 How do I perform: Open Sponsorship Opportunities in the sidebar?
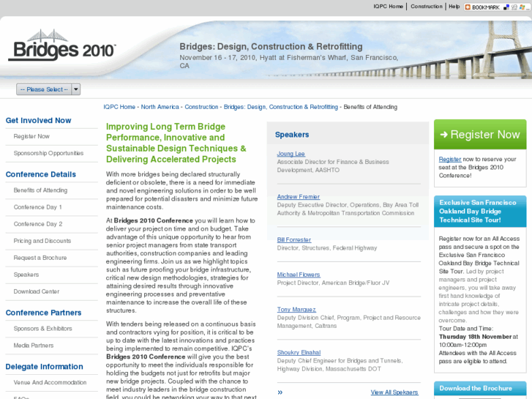point(48,153)
